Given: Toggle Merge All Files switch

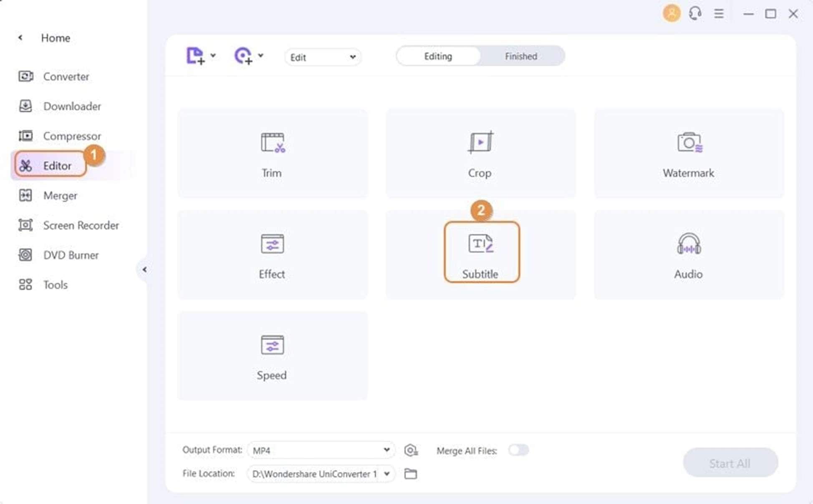Looking at the screenshot, I should click(x=518, y=450).
